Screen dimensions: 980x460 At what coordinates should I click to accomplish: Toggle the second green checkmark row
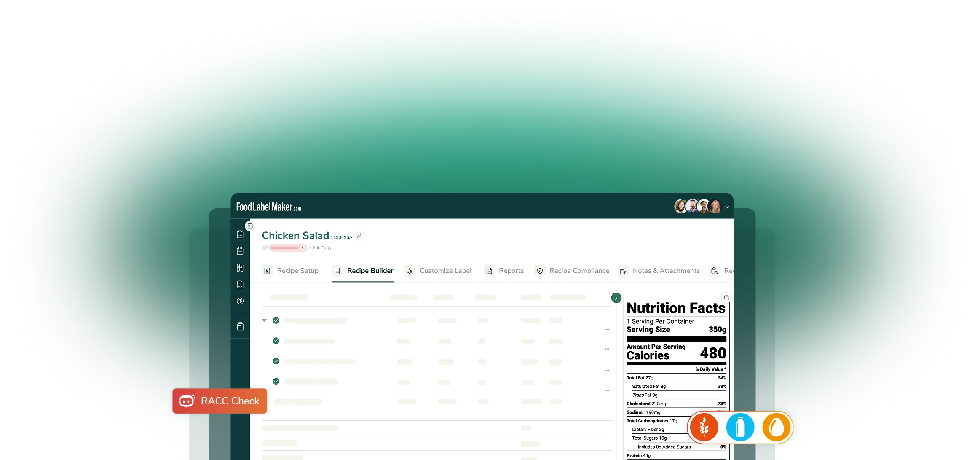point(276,341)
